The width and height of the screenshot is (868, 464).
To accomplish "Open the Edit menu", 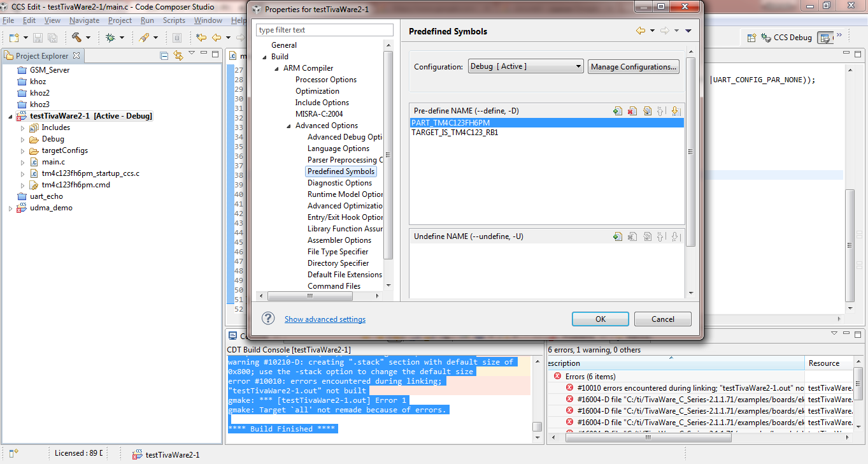I will click(x=29, y=20).
